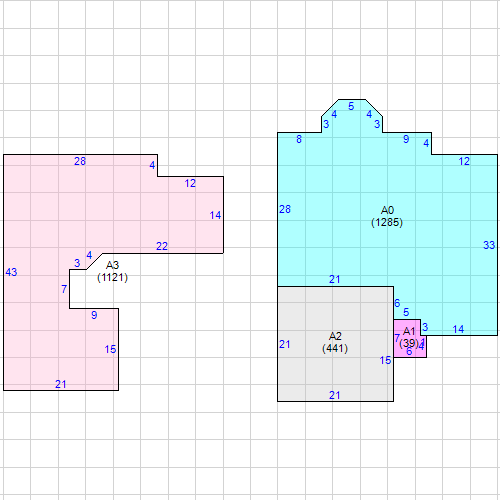Click the 14 dimension on A0's bottom edge
The image size is (500, 500).
pyautogui.click(x=458, y=329)
